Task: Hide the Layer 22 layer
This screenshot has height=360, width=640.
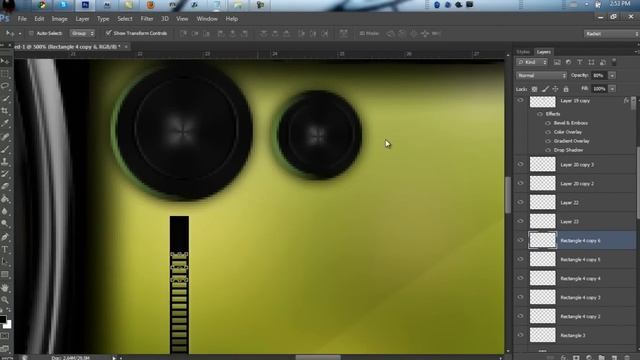Action: point(520,202)
